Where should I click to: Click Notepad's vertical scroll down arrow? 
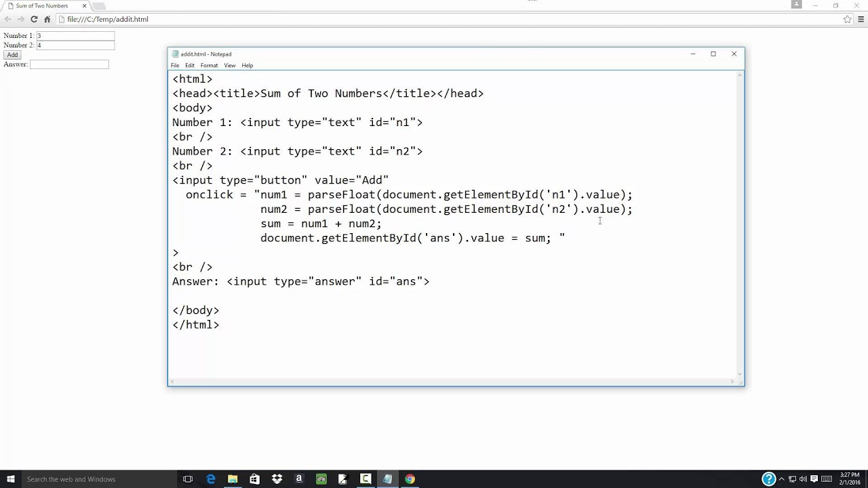pos(740,374)
